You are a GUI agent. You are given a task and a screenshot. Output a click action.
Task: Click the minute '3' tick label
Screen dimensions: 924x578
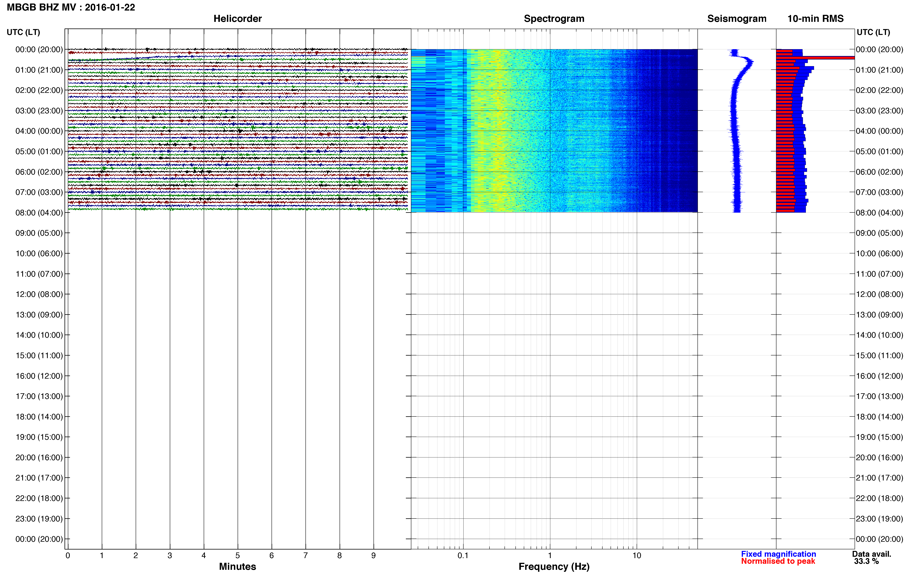(x=170, y=555)
